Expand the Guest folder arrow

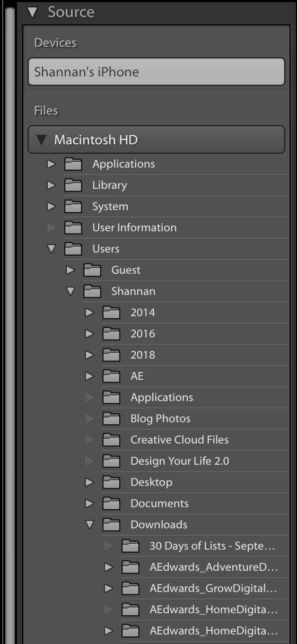(70, 270)
